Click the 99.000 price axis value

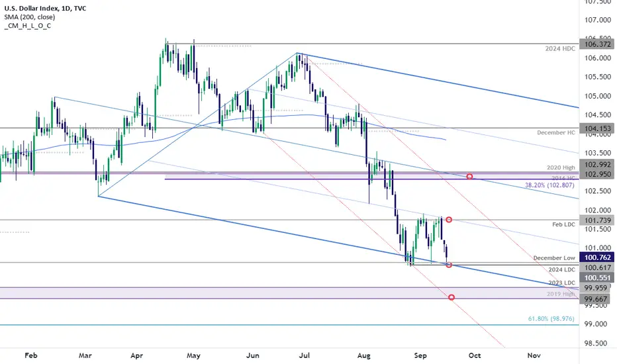(x=597, y=324)
